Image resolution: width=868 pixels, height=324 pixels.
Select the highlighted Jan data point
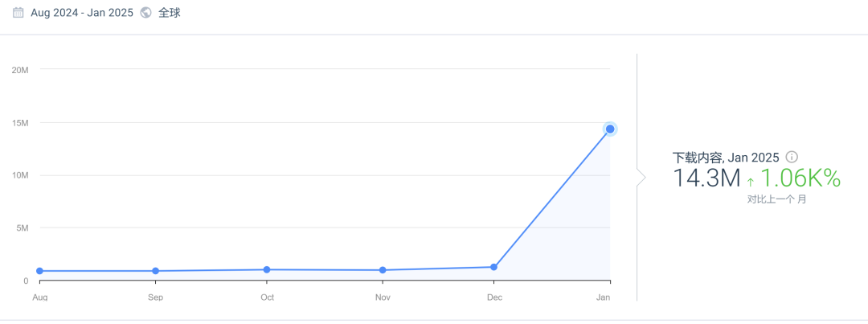(x=610, y=129)
